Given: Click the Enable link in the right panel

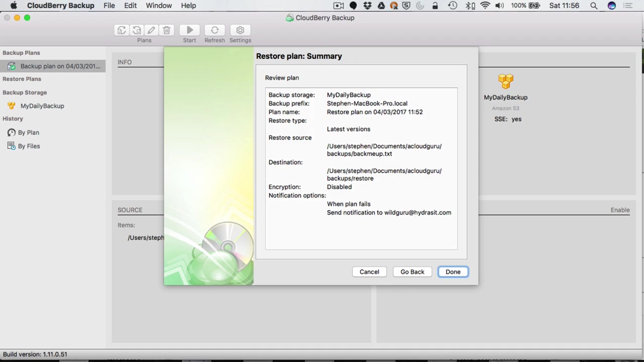Looking at the screenshot, I should coord(620,210).
